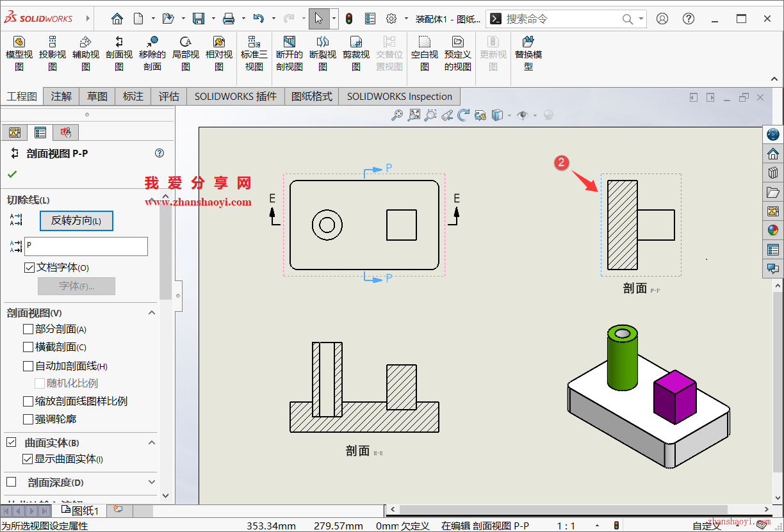Collapse the 剖面视图(V) section
The height and width of the screenshot is (532, 784).
[152, 313]
